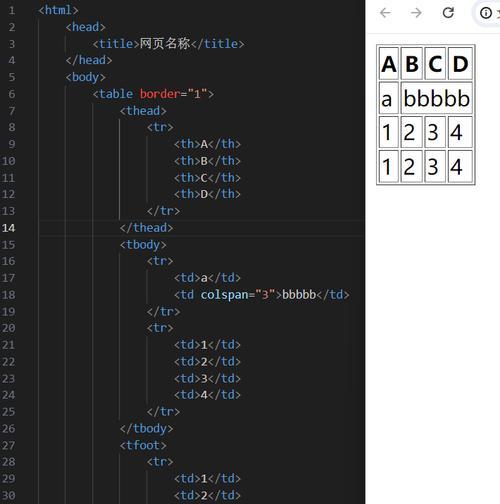Click table header cell C
Image resolution: width=500 pixels, height=504 pixels.
click(435, 63)
